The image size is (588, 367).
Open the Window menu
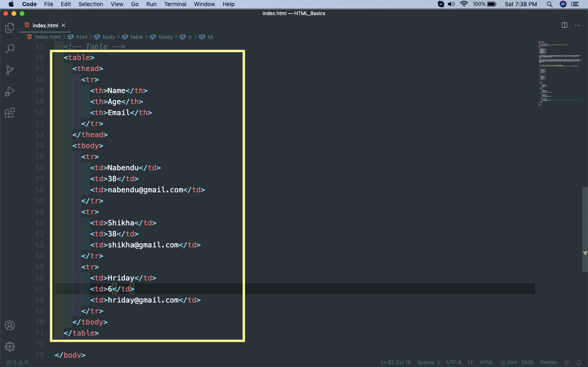point(204,4)
